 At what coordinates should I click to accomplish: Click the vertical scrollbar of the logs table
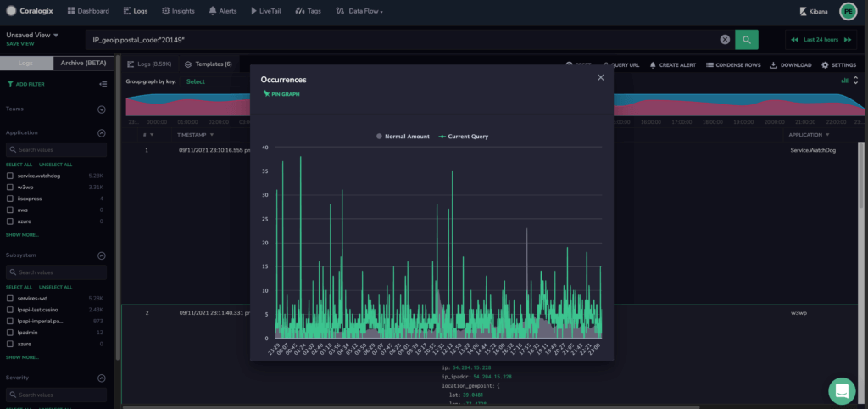[861, 175]
